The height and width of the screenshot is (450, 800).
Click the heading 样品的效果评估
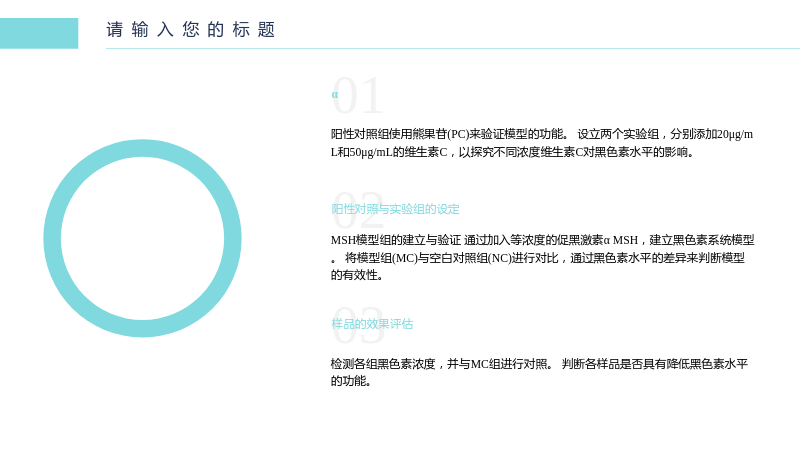point(372,324)
